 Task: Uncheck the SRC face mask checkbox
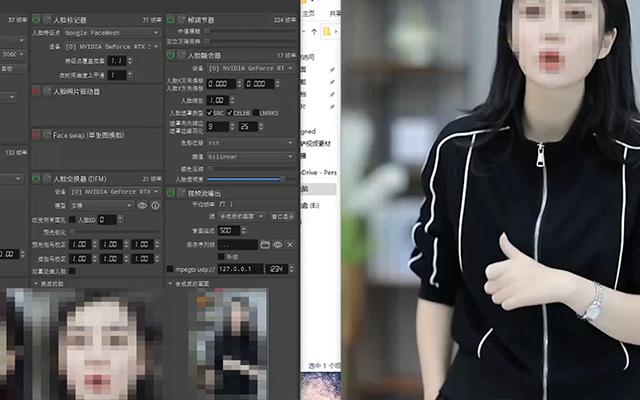[209, 113]
